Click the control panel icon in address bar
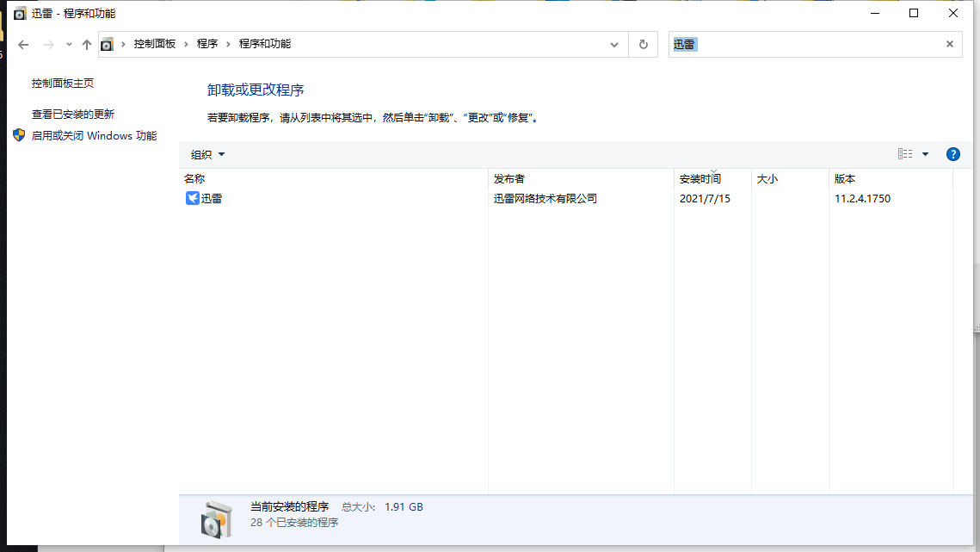Image resolution: width=980 pixels, height=552 pixels. (x=107, y=44)
